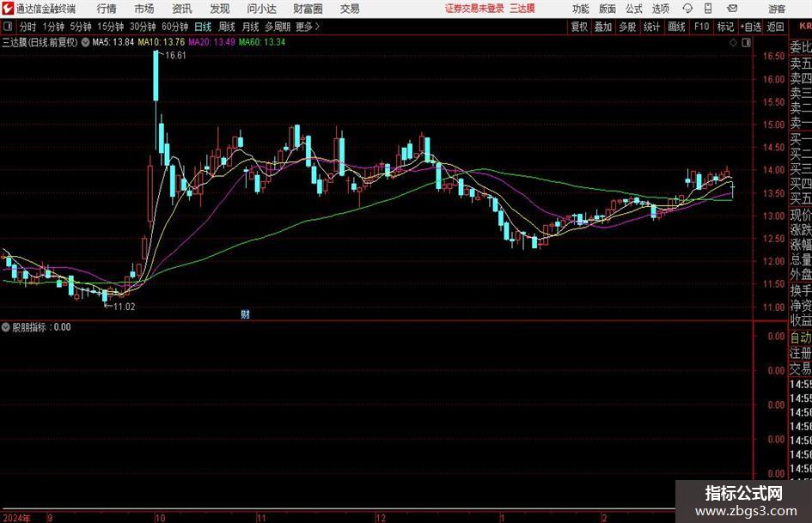The width and height of the screenshot is (812, 523).
Task: Open the F10 company info button
Action: point(702,27)
